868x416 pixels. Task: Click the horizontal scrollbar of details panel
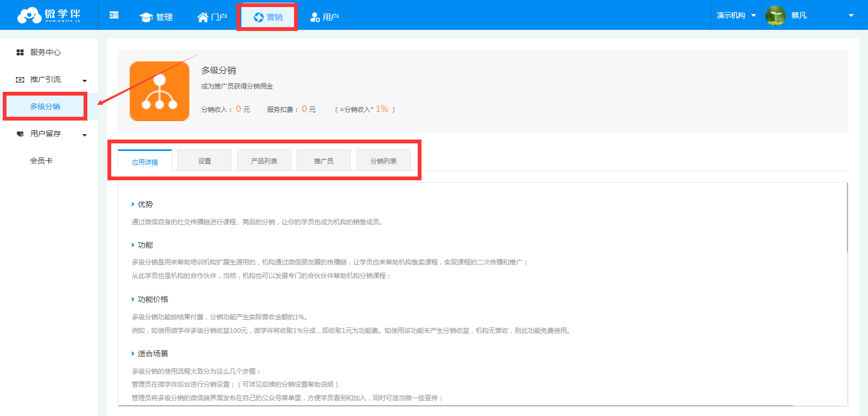(x=456, y=405)
